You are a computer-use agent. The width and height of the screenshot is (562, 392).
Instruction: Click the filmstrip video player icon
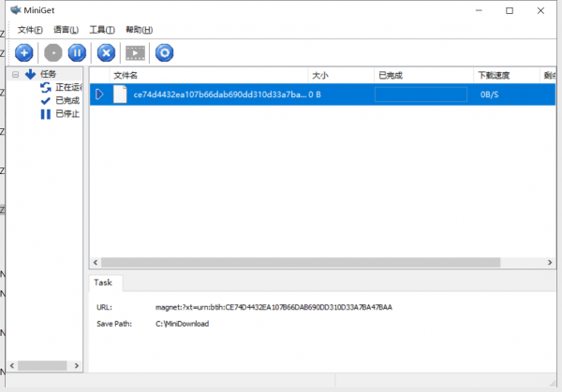pyautogui.click(x=135, y=53)
